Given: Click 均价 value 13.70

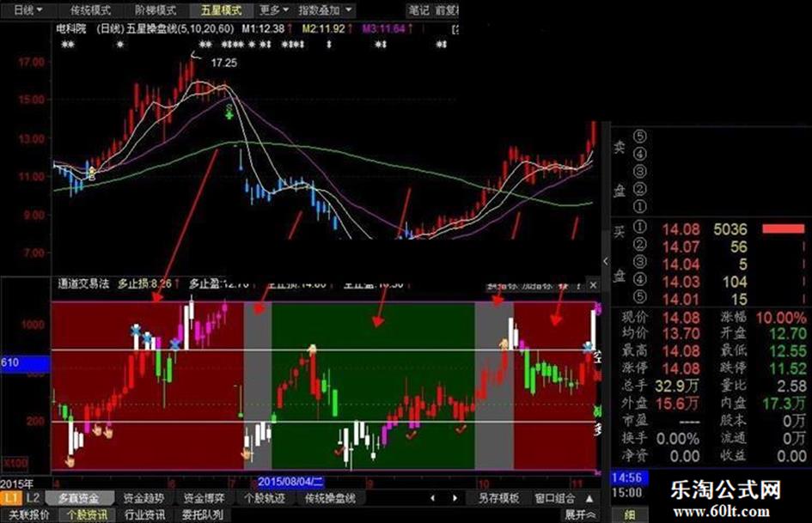Looking at the screenshot, I should [681, 334].
